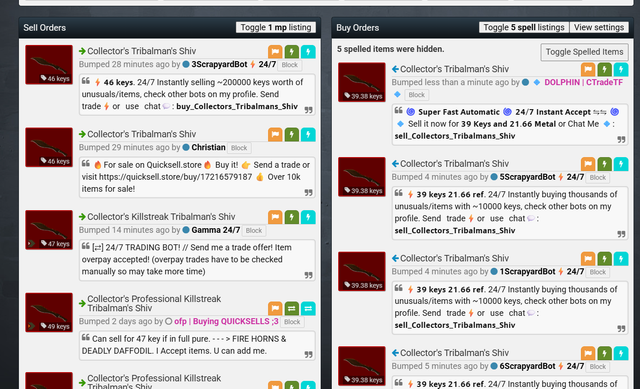640x389 pixels.
Task: Open 1ScrapyardBot profile link
Action: coord(542,272)
